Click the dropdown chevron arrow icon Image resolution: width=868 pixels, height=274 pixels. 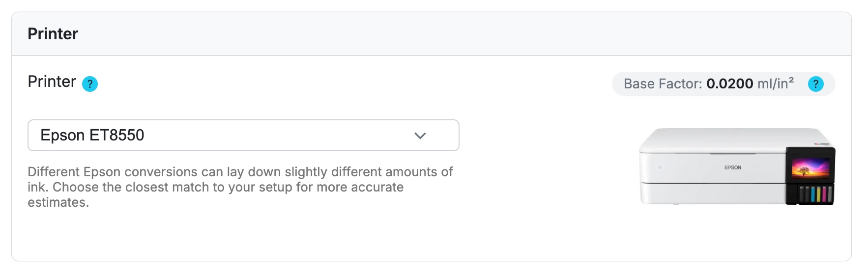pyautogui.click(x=420, y=136)
